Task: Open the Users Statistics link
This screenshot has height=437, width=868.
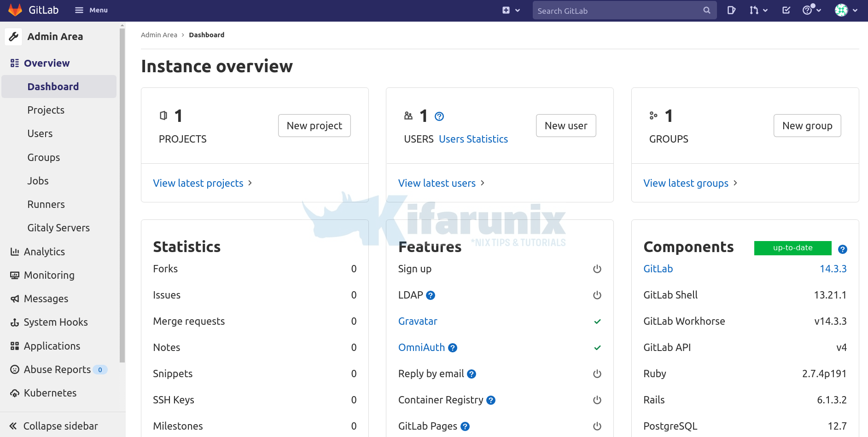Action: pos(473,138)
